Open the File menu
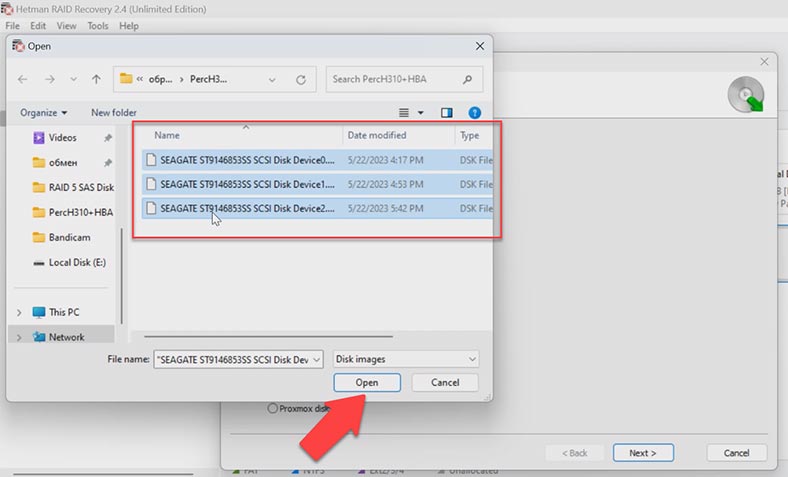 click(x=13, y=26)
